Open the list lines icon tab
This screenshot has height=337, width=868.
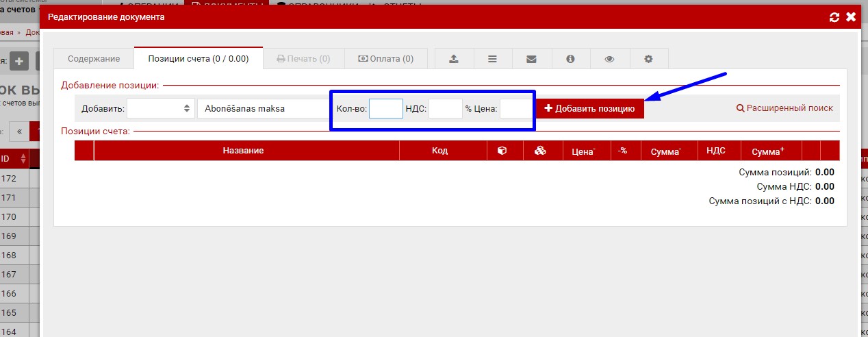tap(492, 59)
